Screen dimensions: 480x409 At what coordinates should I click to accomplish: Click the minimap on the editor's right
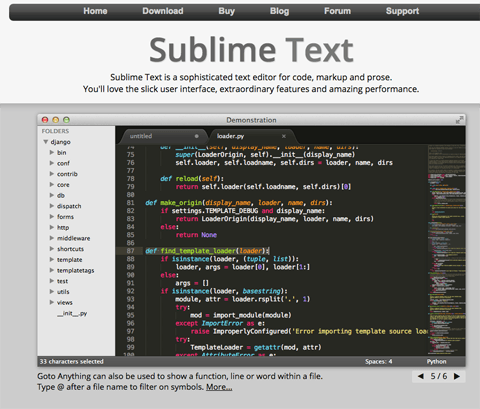[x=446, y=249]
